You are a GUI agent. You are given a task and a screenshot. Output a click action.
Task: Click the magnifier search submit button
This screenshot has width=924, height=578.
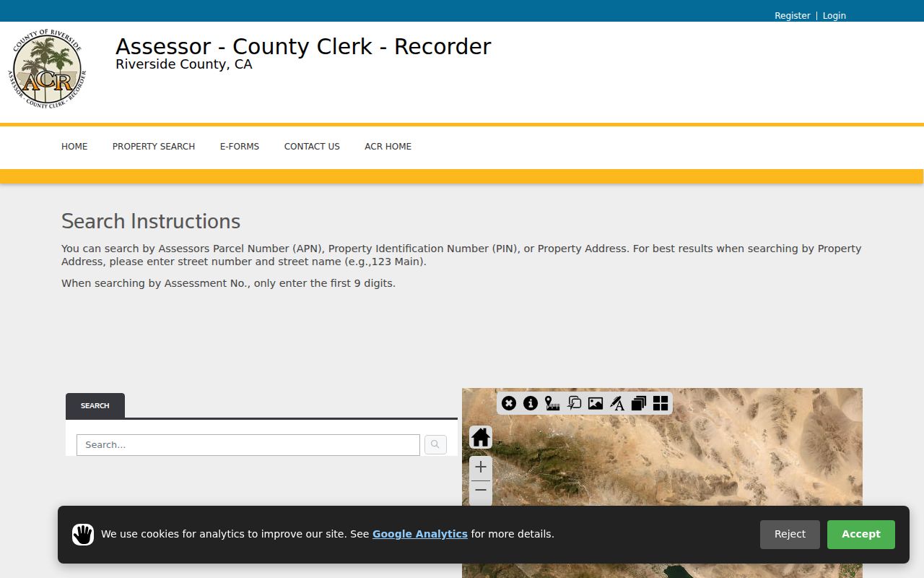pos(435,445)
